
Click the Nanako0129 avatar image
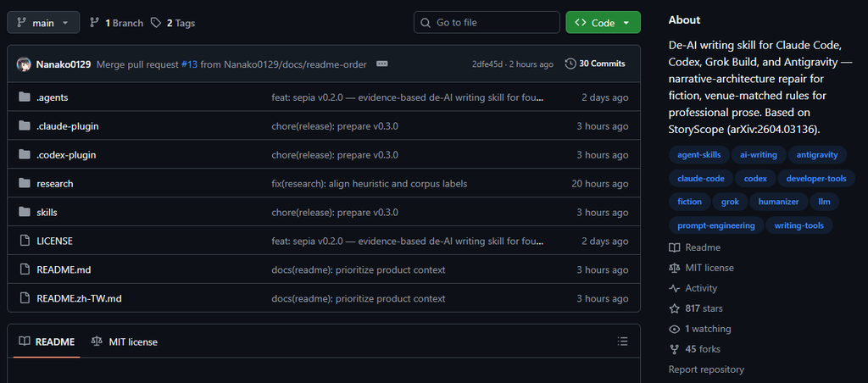(x=23, y=64)
